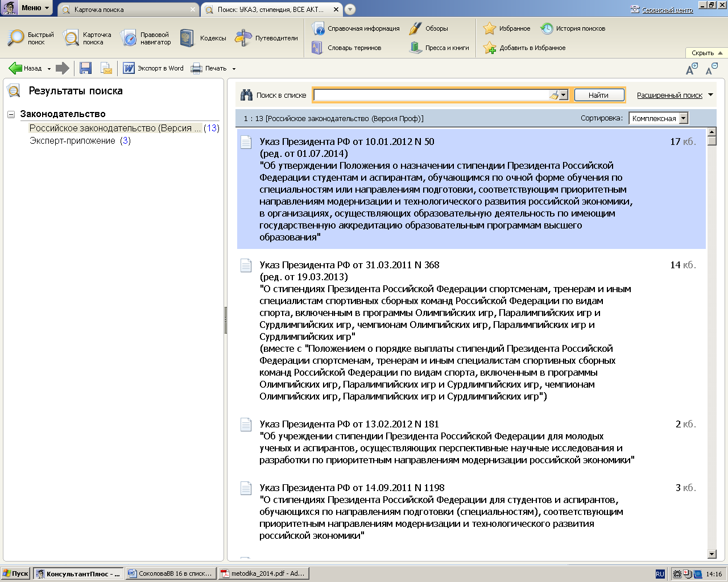The height and width of the screenshot is (582, 728).
Task: Open Пресса и книги
Action: tap(439, 48)
